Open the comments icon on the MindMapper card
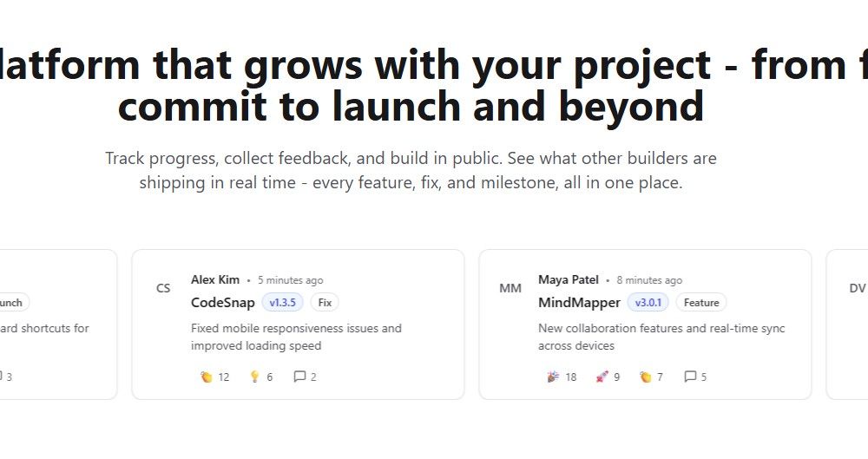The image size is (868, 459). tap(690, 377)
